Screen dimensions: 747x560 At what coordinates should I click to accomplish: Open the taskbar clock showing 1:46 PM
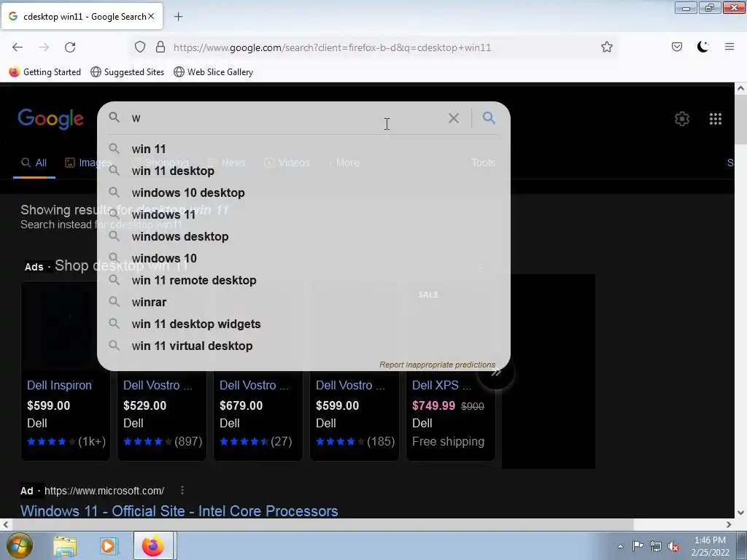(x=710, y=546)
